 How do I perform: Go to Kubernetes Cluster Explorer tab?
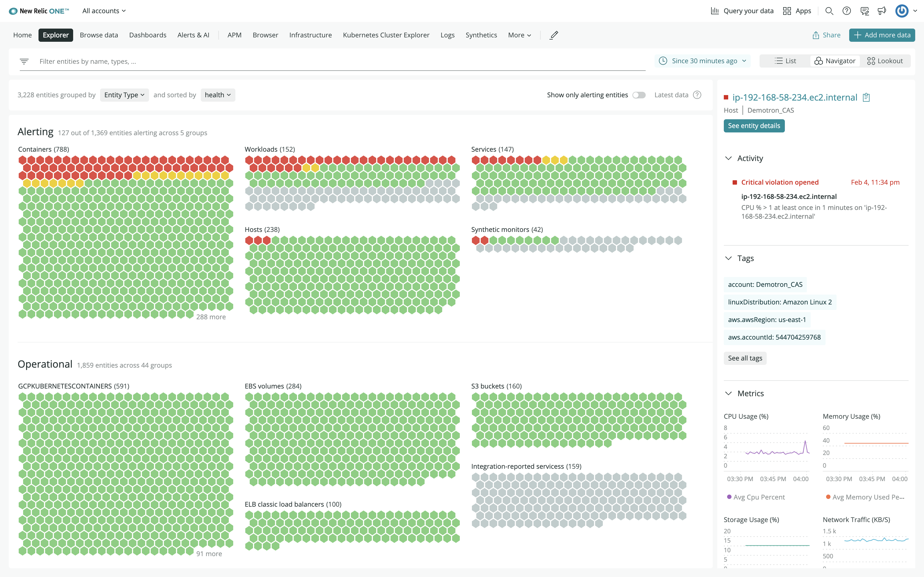pos(386,35)
